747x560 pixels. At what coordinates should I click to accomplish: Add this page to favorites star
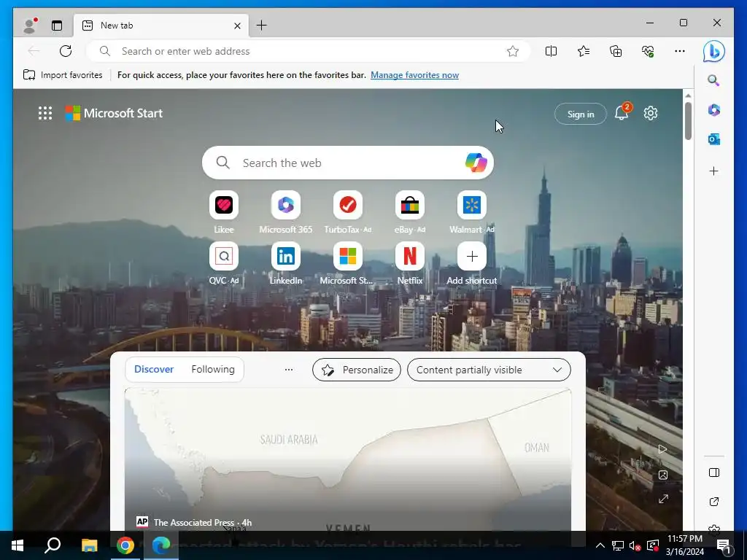513,51
